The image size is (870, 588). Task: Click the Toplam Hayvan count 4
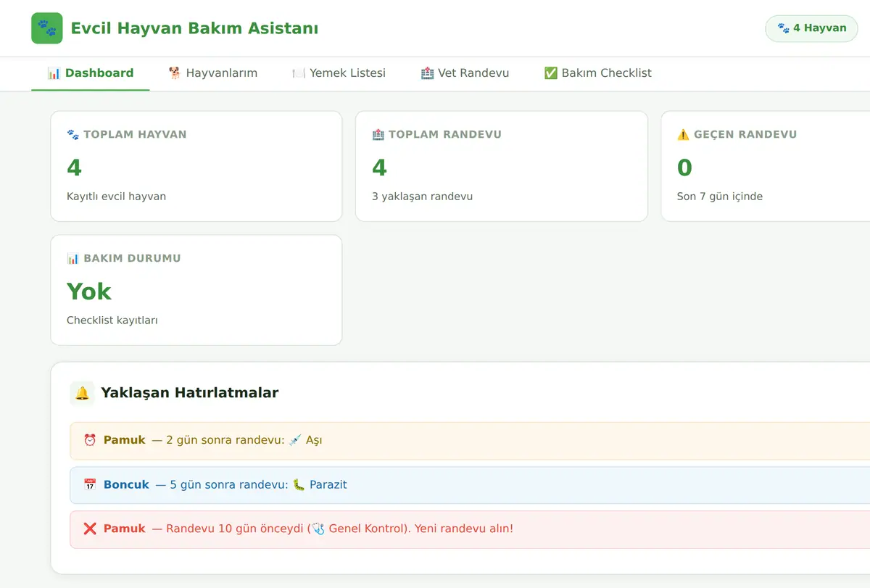click(x=74, y=167)
